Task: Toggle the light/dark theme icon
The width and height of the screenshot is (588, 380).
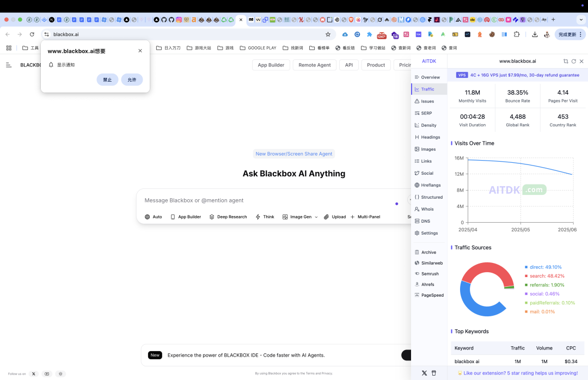Action: pyautogui.click(x=60, y=373)
